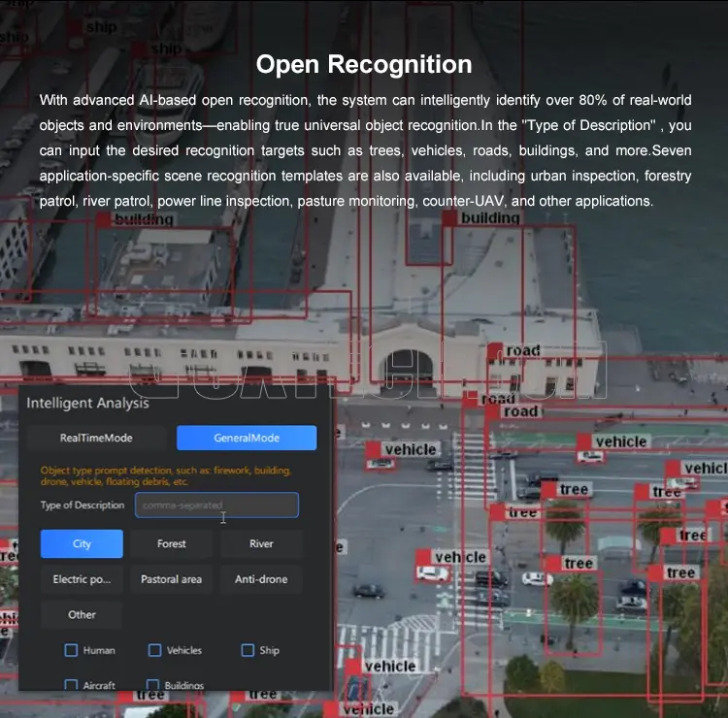Screen dimensions: 728x718
Task: Select the Electric power template button
Action: (x=82, y=579)
